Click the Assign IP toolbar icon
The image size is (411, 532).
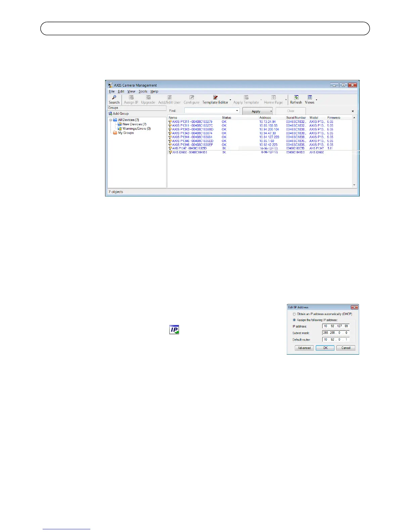click(x=131, y=97)
